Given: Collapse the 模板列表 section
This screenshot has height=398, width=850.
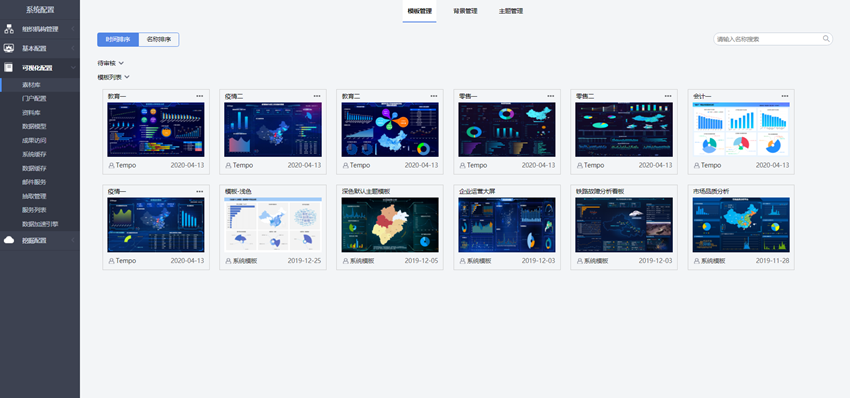Looking at the screenshot, I should pos(113,77).
